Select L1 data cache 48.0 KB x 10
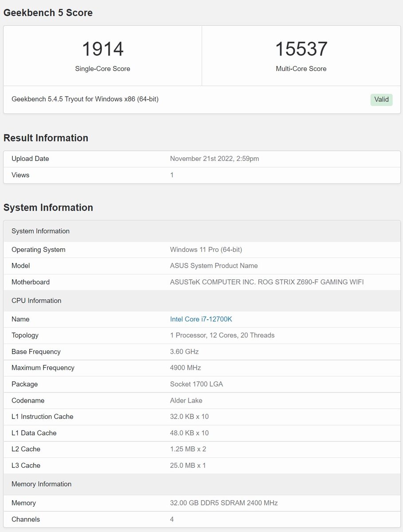 tap(189, 433)
